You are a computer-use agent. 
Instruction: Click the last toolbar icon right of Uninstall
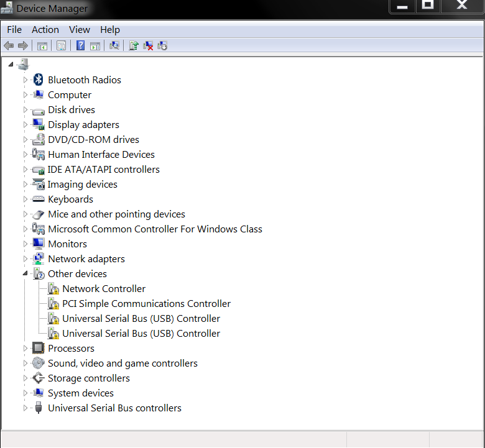(162, 46)
